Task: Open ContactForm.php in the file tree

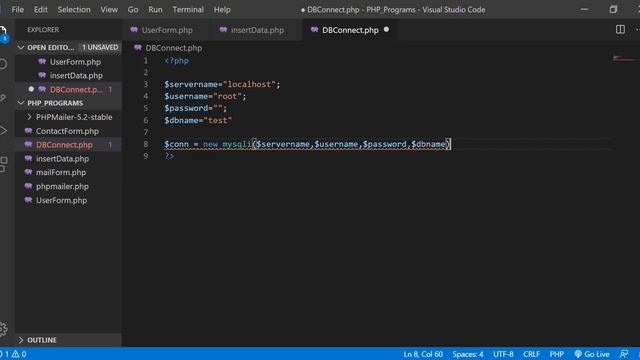Action: (x=67, y=131)
